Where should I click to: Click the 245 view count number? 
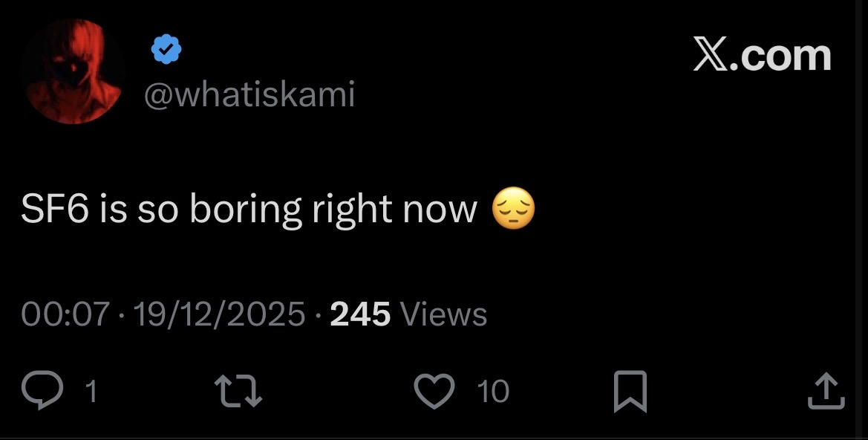point(360,314)
